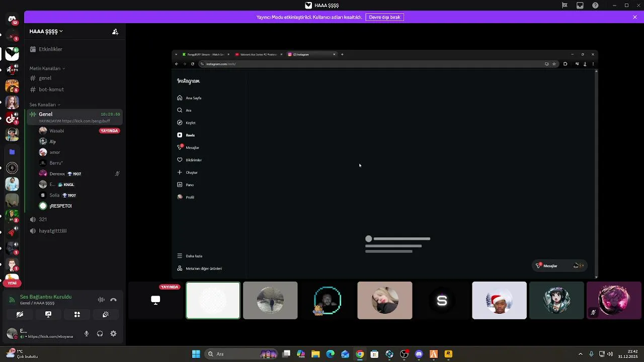The image size is (644, 362).
Task: Open noise suppression waveform icon
Action: [101, 300]
